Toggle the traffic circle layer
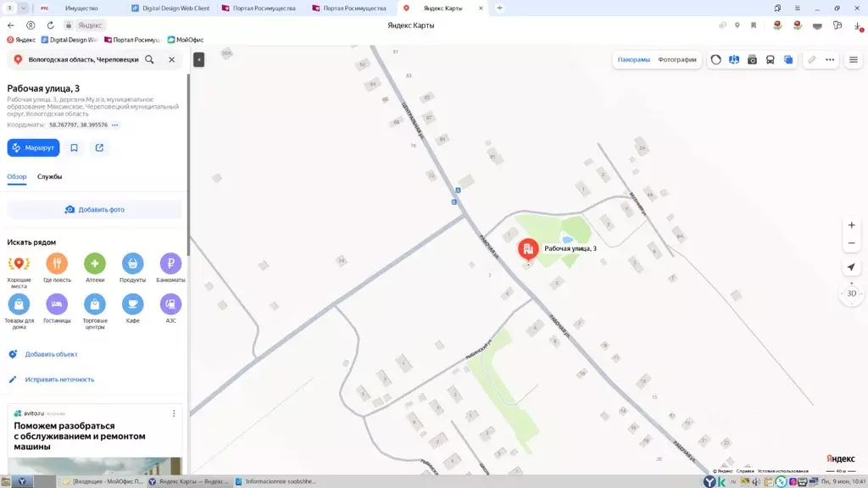This screenshot has width=868, height=488. pos(715,60)
